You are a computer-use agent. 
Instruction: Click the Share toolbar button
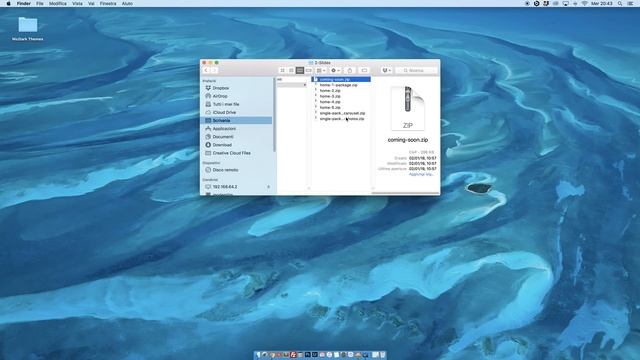coord(350,71)
